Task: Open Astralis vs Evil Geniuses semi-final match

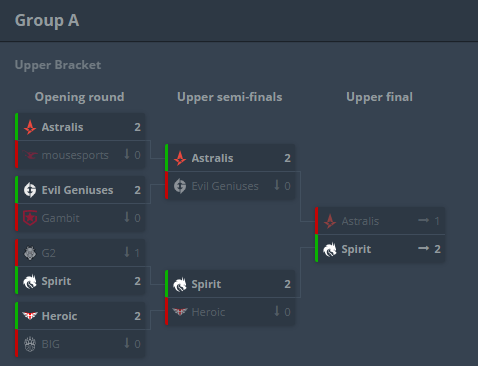Action: [230, 172]
